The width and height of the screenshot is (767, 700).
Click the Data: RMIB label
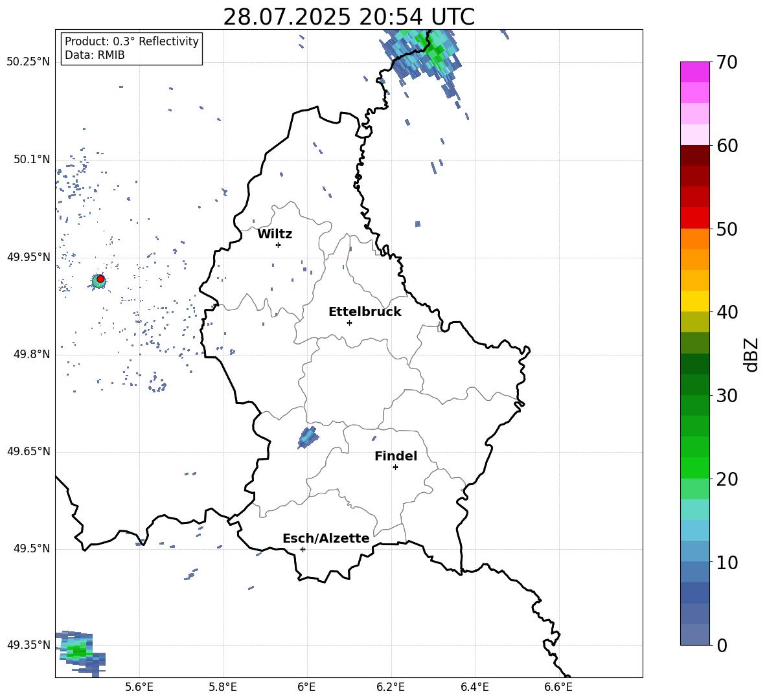[95, 55]
